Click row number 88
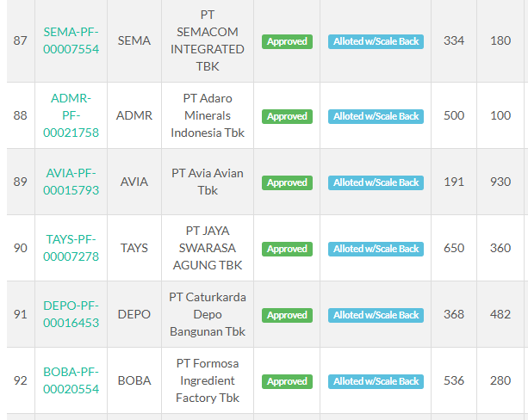Viewport: 528px width, 420px height. coord(20,115)
